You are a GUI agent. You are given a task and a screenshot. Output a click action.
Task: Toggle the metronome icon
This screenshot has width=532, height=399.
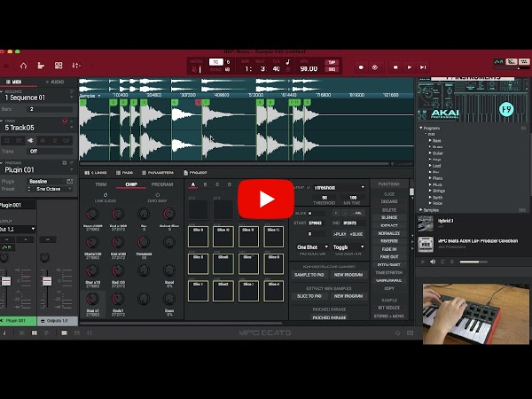click(x=194, y=69)
